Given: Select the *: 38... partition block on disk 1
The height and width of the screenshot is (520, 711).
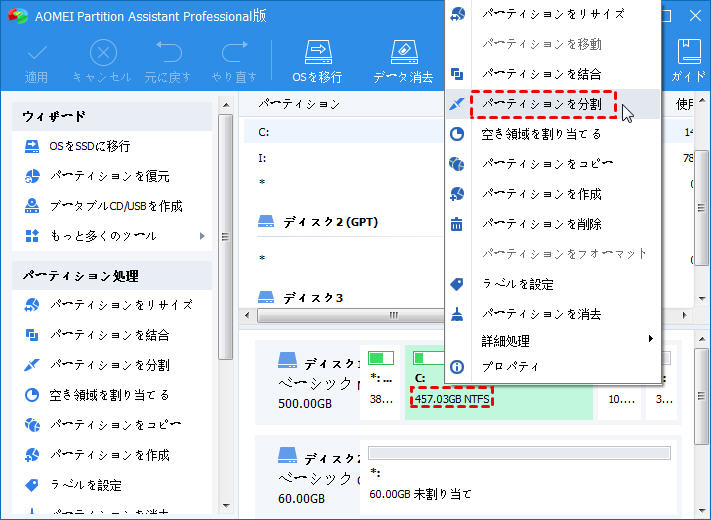Looking at the screenshot, I should point(380,383).
